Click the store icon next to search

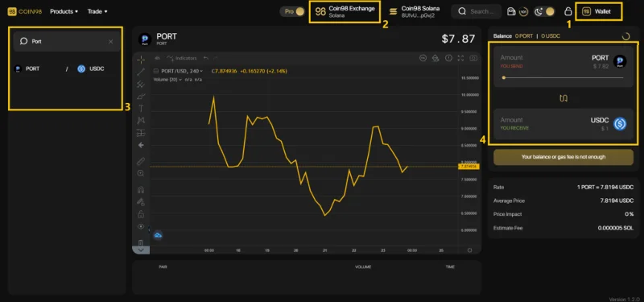(511, 11)
